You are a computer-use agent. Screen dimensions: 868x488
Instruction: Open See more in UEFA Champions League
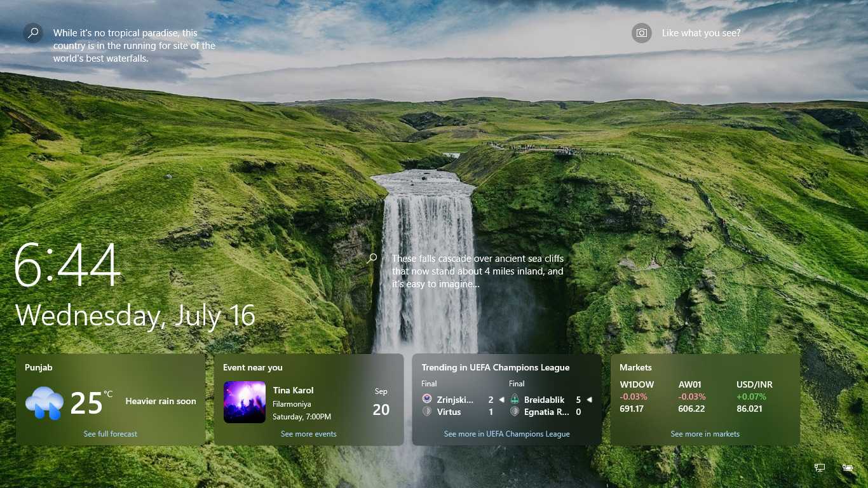coord(507,434)
